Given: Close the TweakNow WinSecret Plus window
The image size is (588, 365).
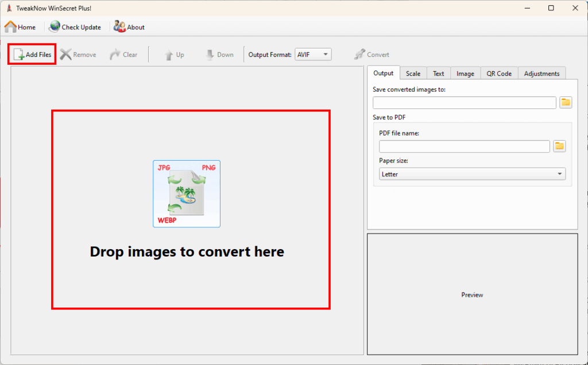Looking at the screenshot, I should pos(575,8).
